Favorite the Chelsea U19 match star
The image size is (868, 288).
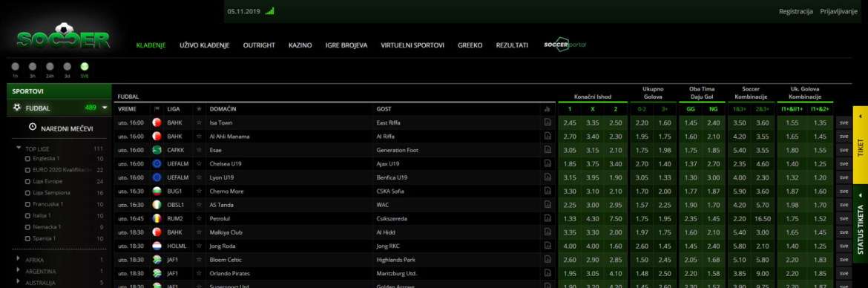(199, 164)
